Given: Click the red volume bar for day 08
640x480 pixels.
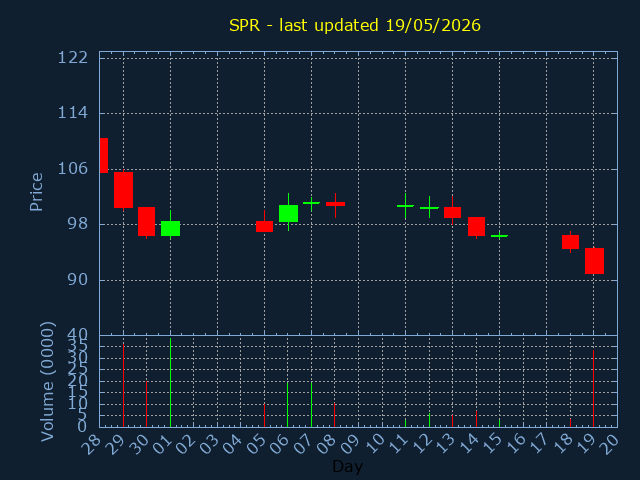Looking at the screenshot, I should point(335,415).
